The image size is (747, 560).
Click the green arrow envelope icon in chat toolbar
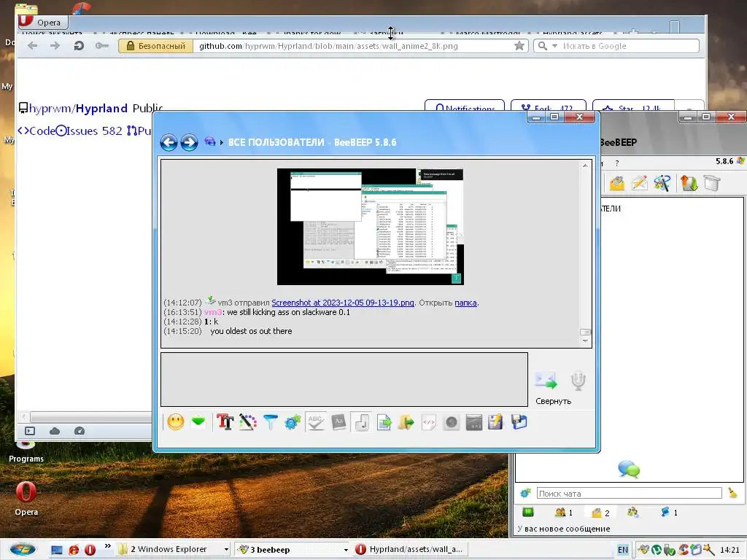point(198,422)
